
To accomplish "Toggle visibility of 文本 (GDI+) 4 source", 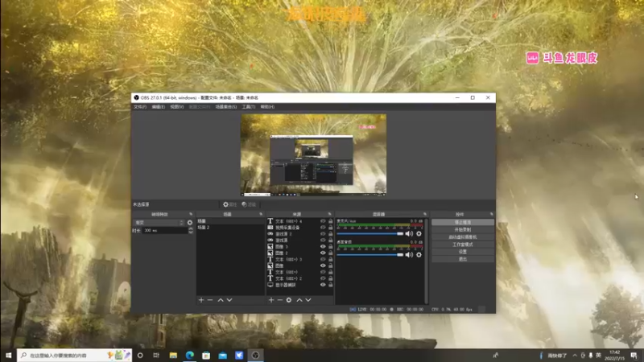I will click(x=323, y=221).
